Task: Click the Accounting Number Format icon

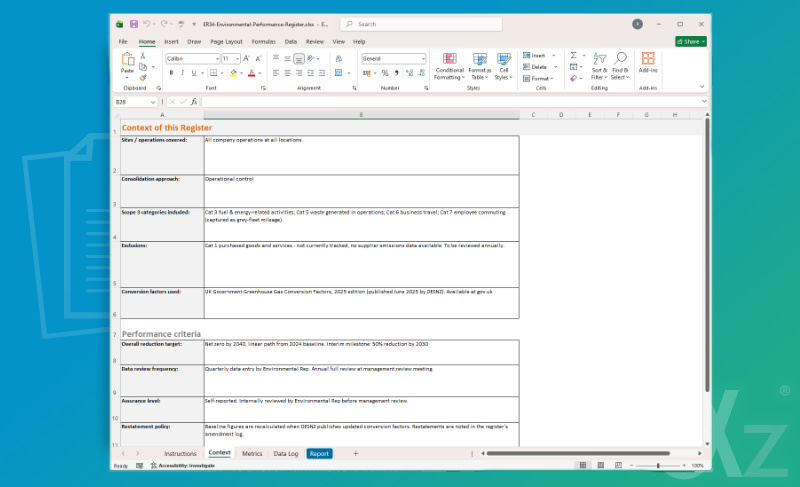Action: 367,73
